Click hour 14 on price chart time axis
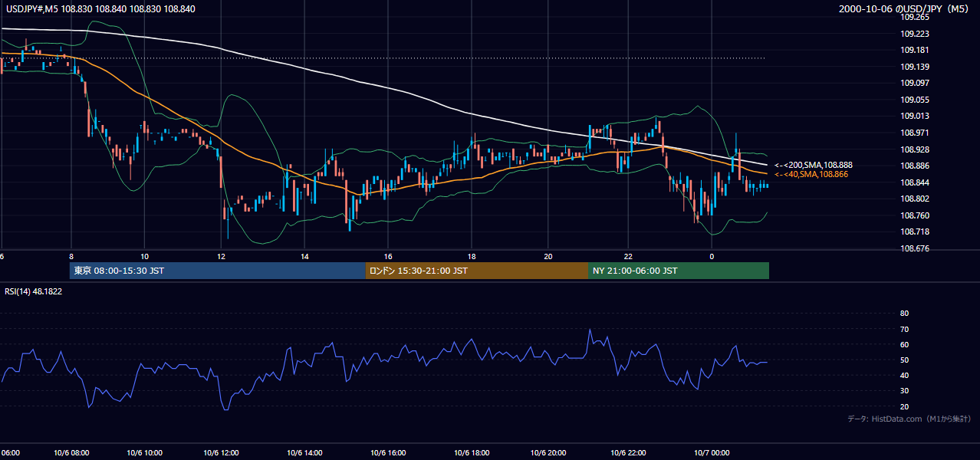This screenshot has height=460, width=980. click(x=304, y=257)
